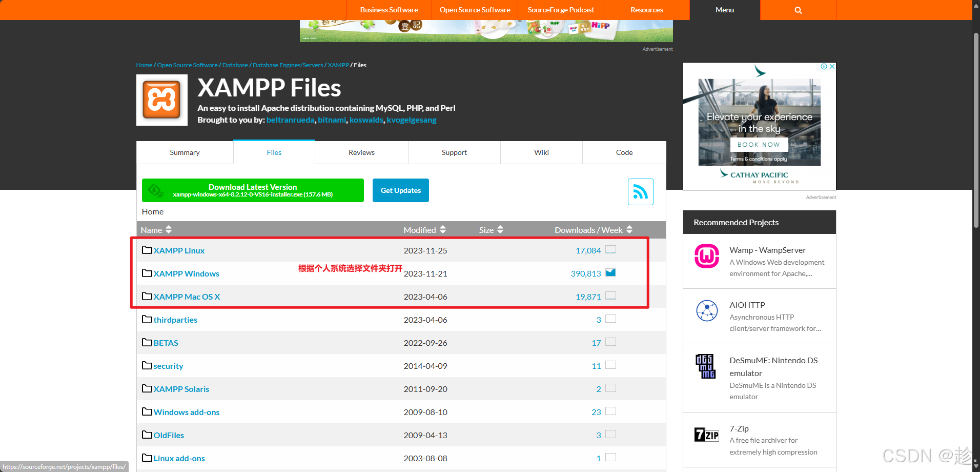The height and width of the screenshot is (472, 980).
Task: Click the Linux add-ons folder icon
Action: coord(147,458)
